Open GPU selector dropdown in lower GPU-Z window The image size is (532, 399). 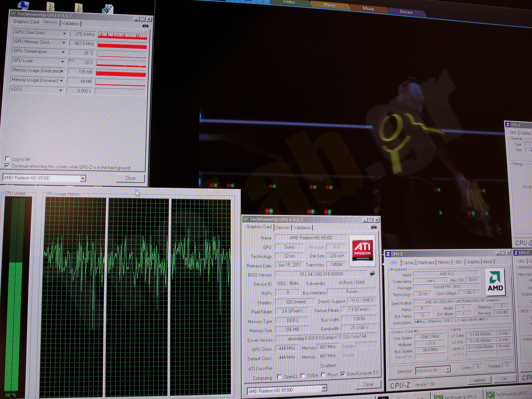(x=324, y=388)
